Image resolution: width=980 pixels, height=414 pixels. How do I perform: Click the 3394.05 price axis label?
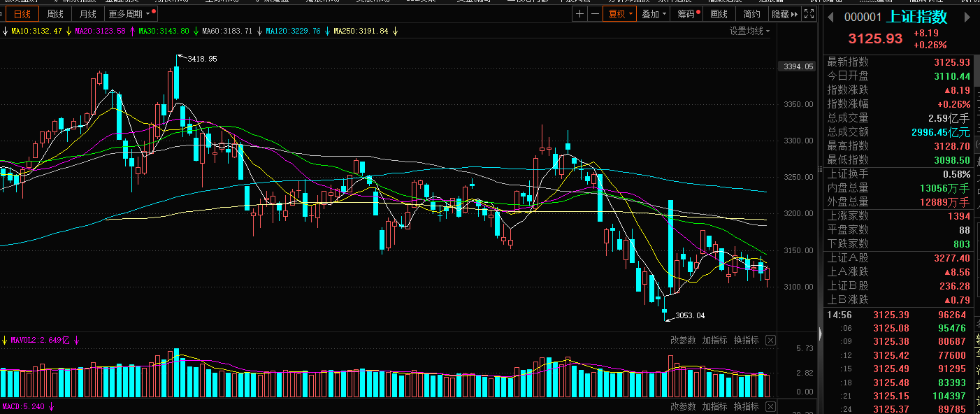point(798,67)
